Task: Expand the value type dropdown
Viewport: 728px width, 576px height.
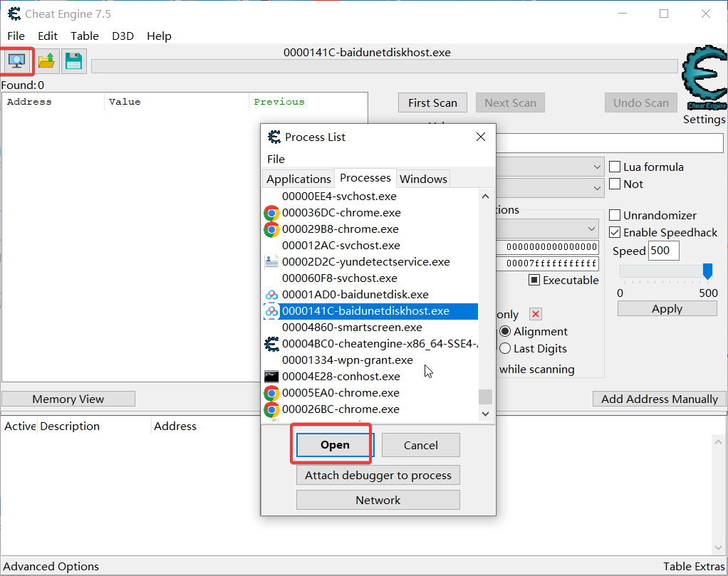Action: click(597, 188)
